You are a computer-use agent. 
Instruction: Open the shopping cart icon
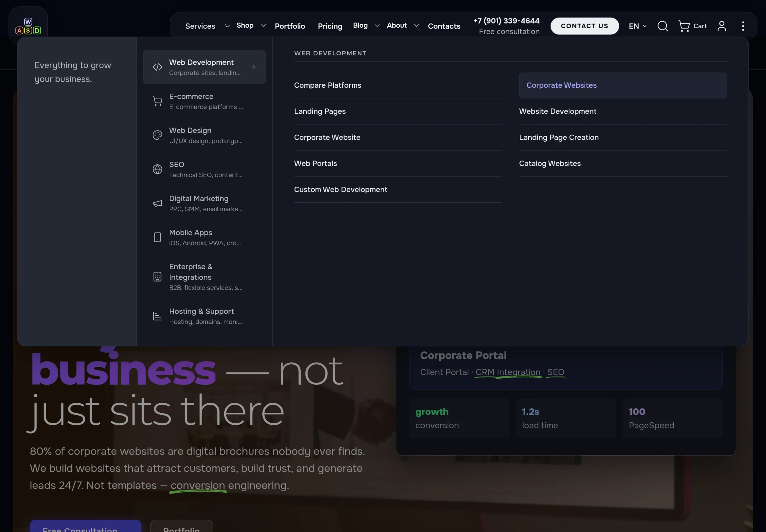click(684, 26)
